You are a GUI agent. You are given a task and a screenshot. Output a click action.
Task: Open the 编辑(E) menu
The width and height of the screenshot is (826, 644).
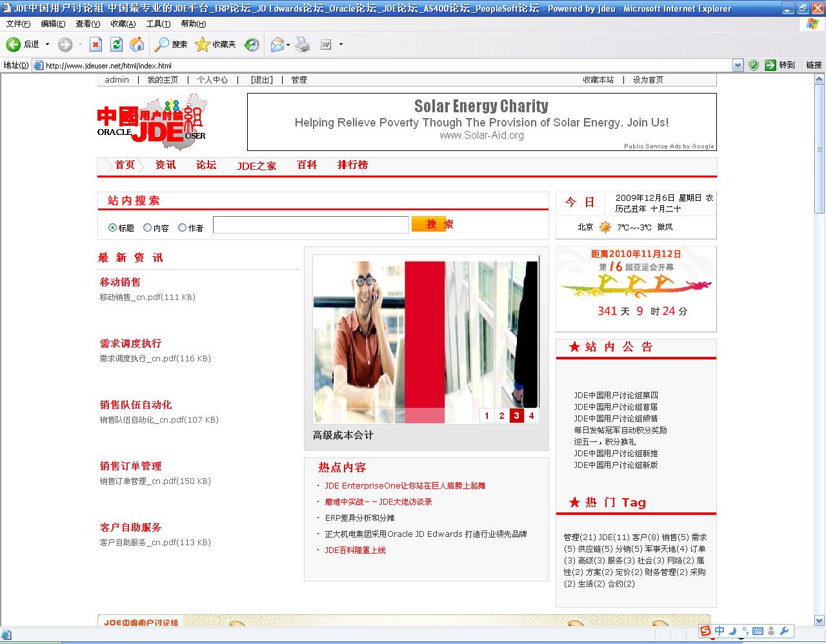[x=53, y=24]
